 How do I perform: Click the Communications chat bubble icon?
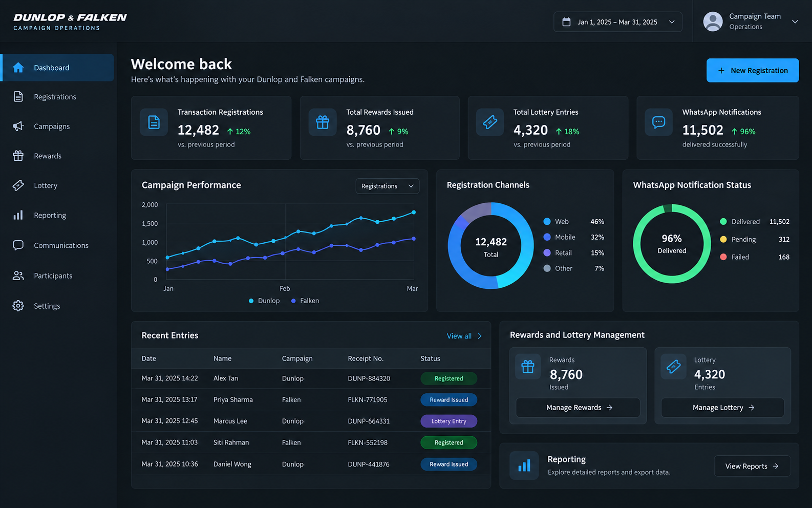[x=18, y=245]
